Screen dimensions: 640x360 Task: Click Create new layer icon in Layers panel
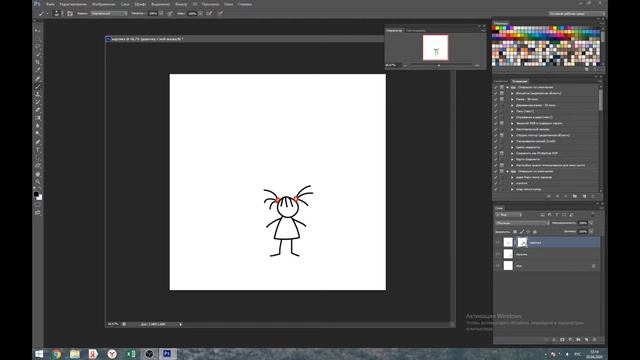(587, 340)
